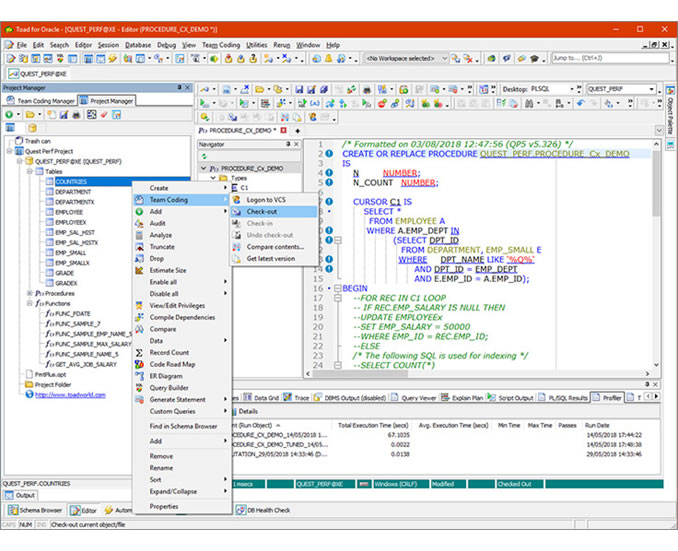Select the EMPLOYEE table in project tree

69,212
